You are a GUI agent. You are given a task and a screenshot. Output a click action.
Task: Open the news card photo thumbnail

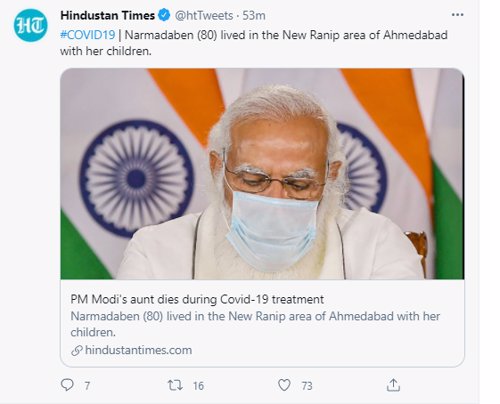[x=262, y=174]
